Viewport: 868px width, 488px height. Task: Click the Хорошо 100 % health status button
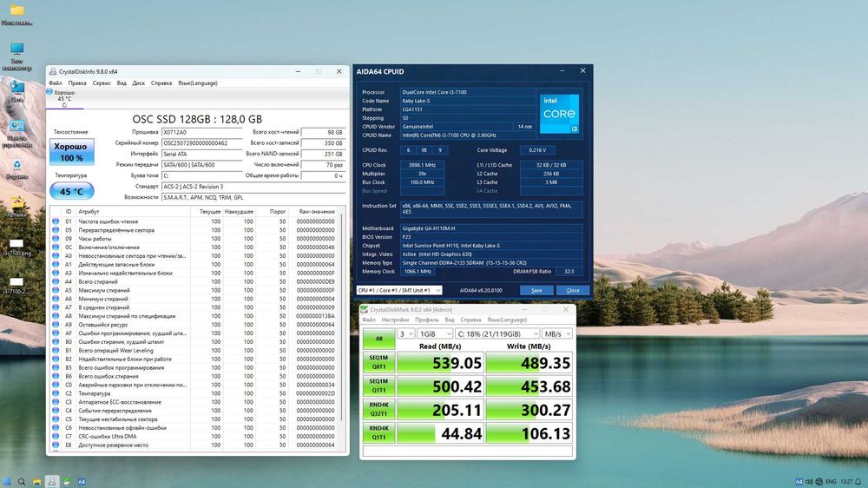71,152
